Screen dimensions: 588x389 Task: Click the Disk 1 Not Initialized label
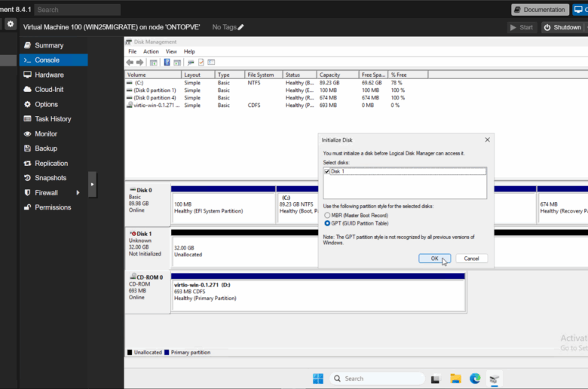[x=147, y=247]
